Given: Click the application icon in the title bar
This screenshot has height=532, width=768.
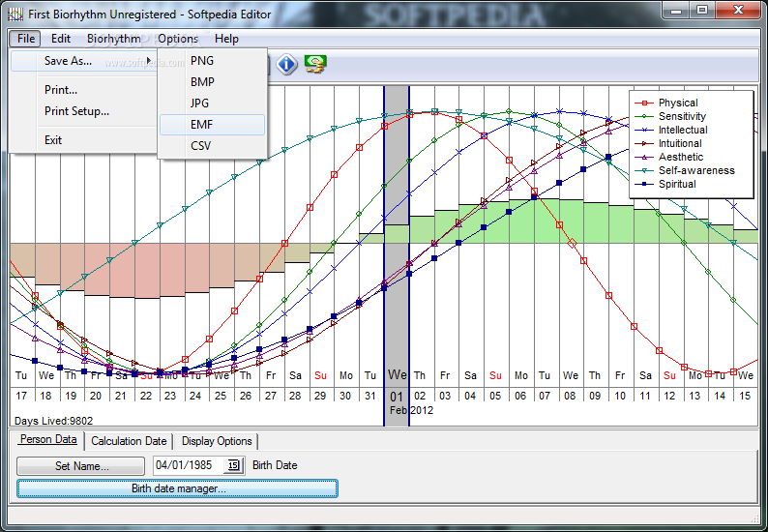Looking at the screenshot, I should [x=15, y=15].
